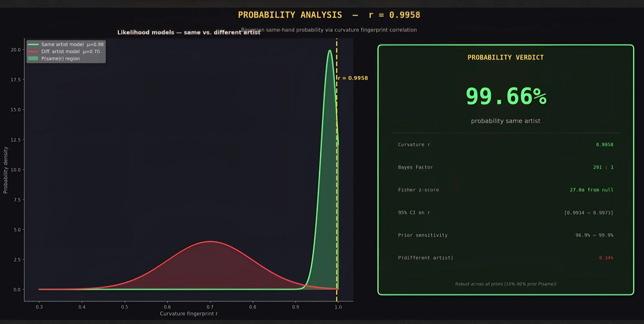The image size is (644, 324).
Task: Click the red P(different artist) 0.34% value
Action: [x=606, y=258]
